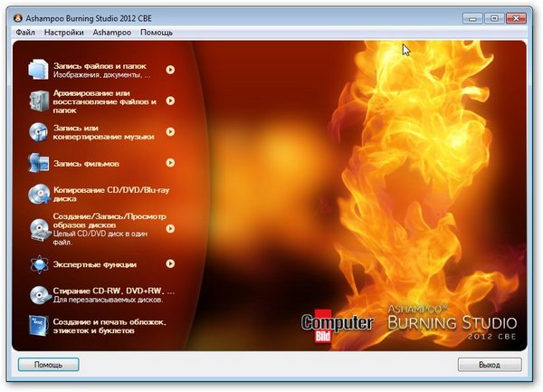Click the Выход button
The width and height of the screenshot is (543, 392).
[x=490, y=365]
